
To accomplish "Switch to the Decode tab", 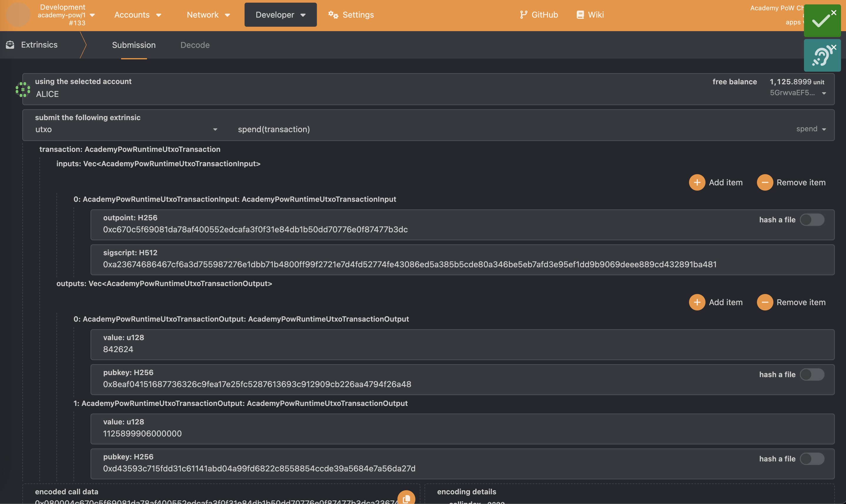I will pos(195,44).
